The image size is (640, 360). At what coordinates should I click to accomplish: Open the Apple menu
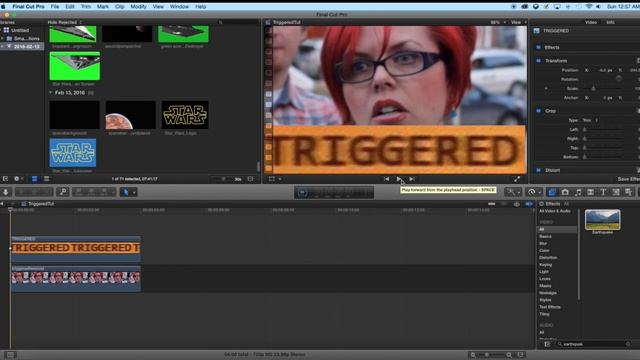tap(3, 7)
